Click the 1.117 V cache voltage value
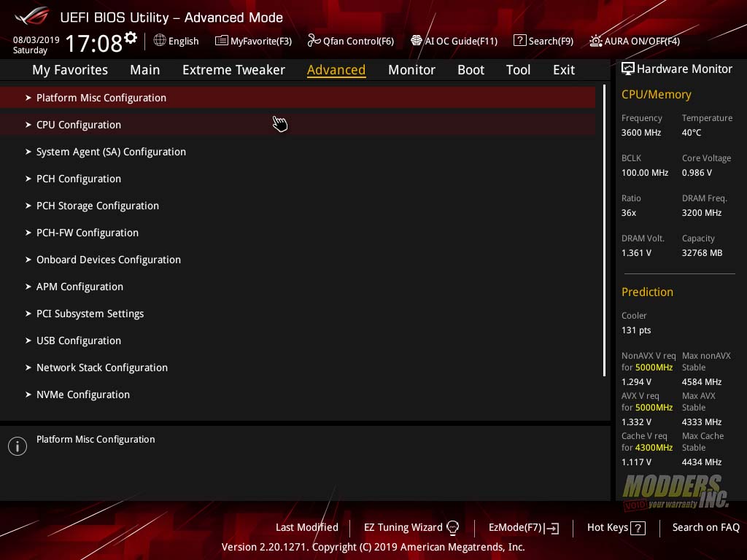Screen dimensions: 747x560 pos(636,462)
